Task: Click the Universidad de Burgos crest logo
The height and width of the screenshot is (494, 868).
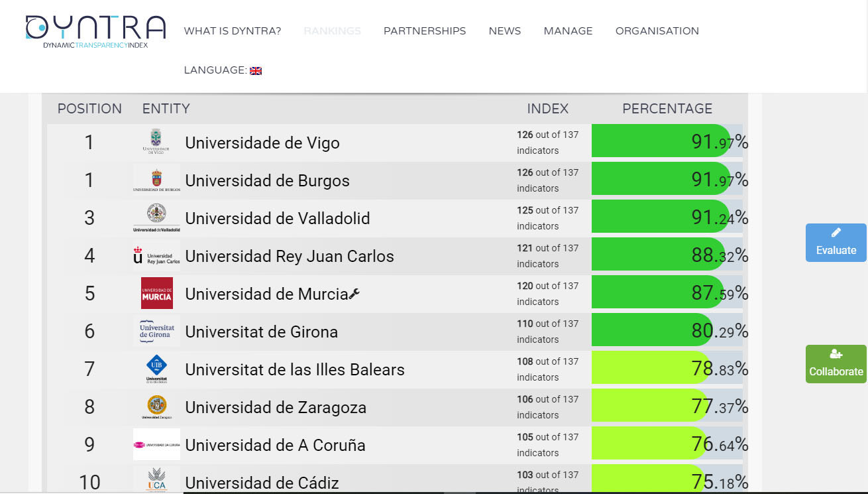Action: [x=156, y=180]
